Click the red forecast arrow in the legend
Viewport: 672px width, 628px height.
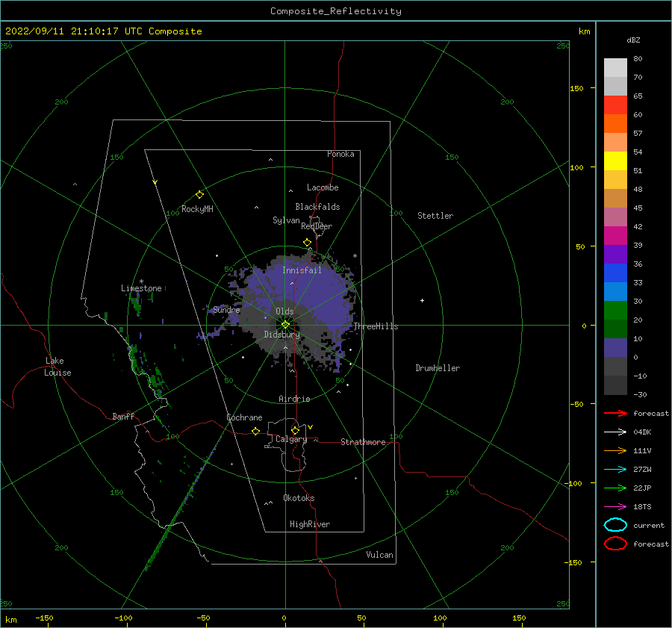615,413
